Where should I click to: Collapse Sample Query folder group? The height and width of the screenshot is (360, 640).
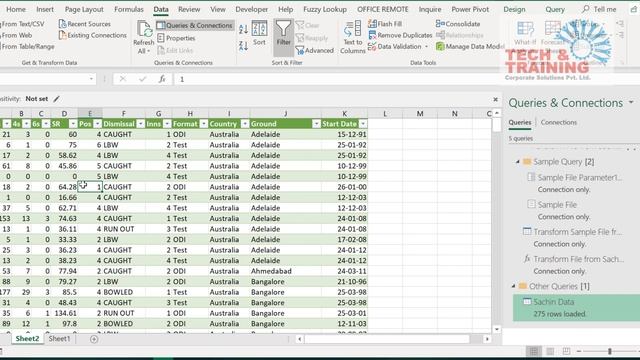point(518,162)
